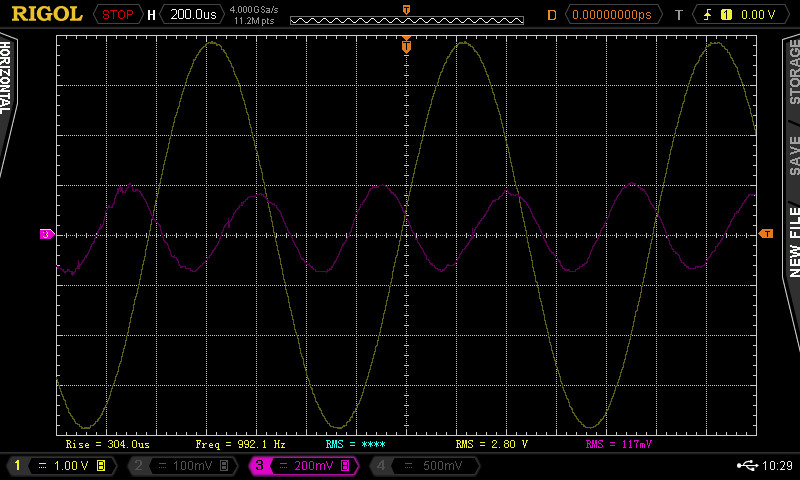800x480 pixels.
Task: Select the rising edge trigger icon
Action: click(708, 15)
